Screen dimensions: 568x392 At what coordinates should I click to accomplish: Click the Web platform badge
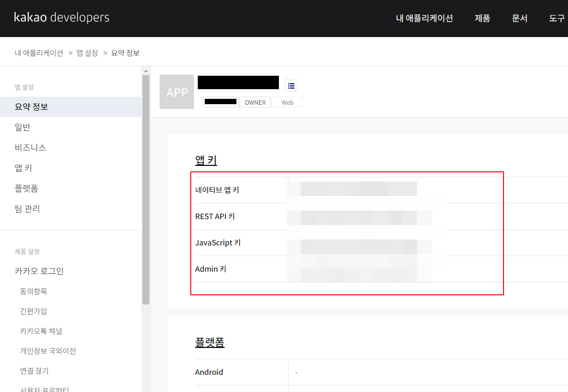pos(287,103)
